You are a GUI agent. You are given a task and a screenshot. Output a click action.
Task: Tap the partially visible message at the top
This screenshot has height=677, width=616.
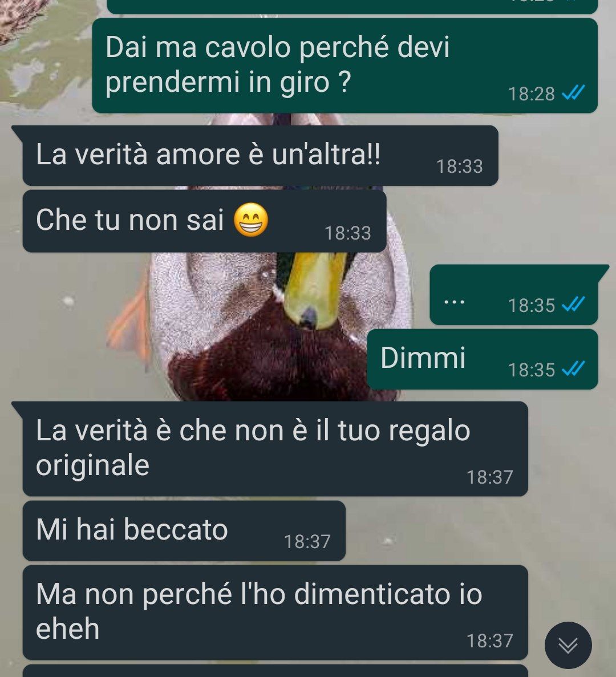point(352,6)
